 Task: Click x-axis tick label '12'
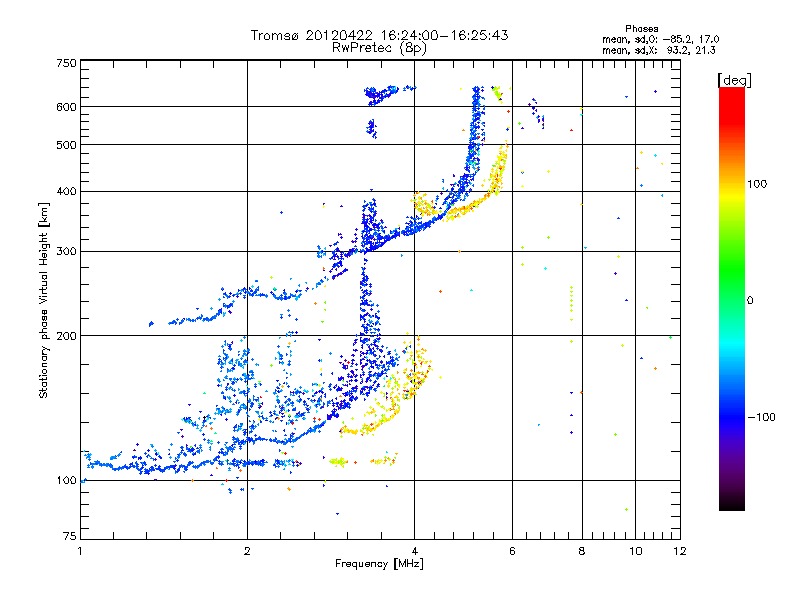pos(680,551)
